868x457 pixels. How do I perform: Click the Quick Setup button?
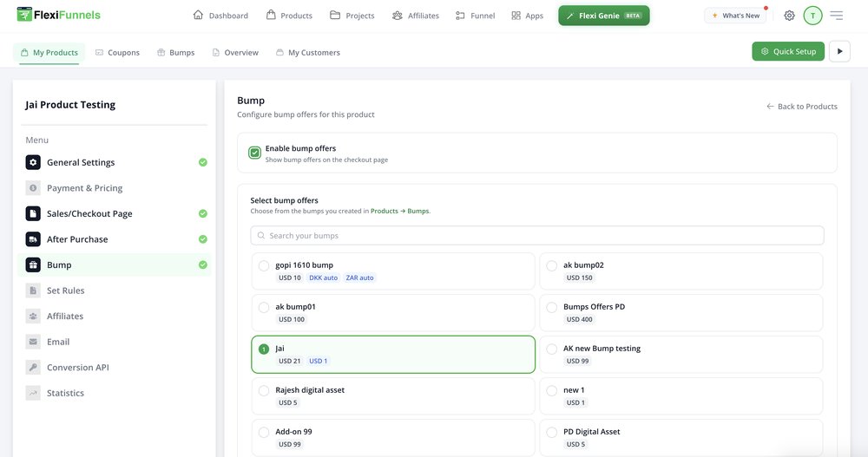coord(788,51)
